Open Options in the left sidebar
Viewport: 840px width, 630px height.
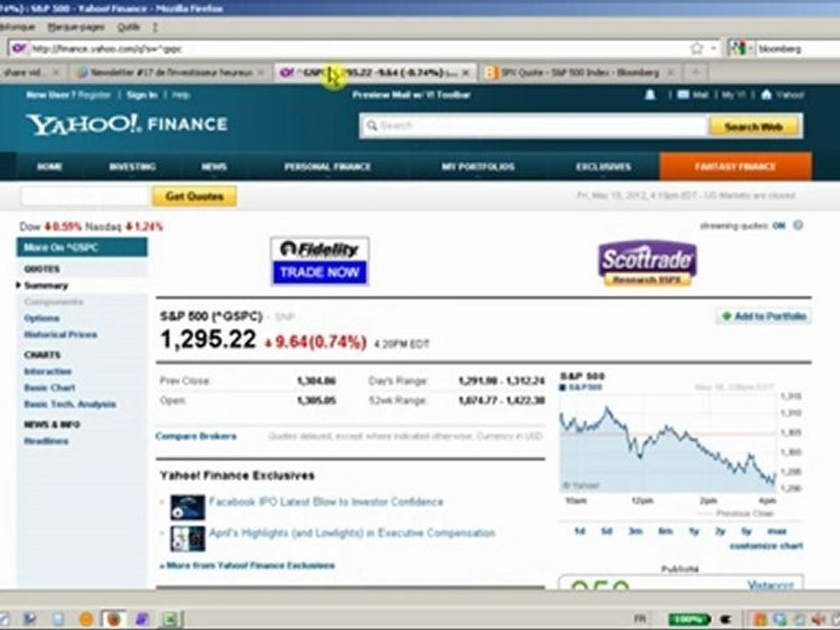click(42, 318)
